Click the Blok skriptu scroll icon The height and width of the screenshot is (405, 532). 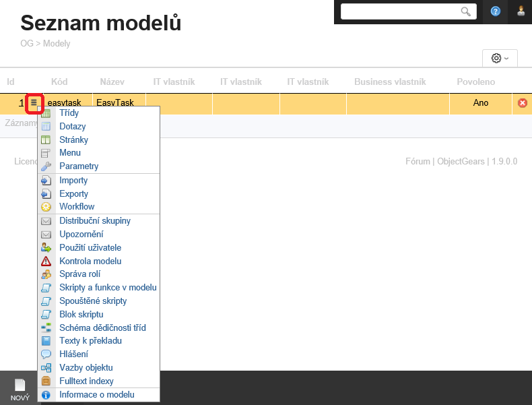46,314
